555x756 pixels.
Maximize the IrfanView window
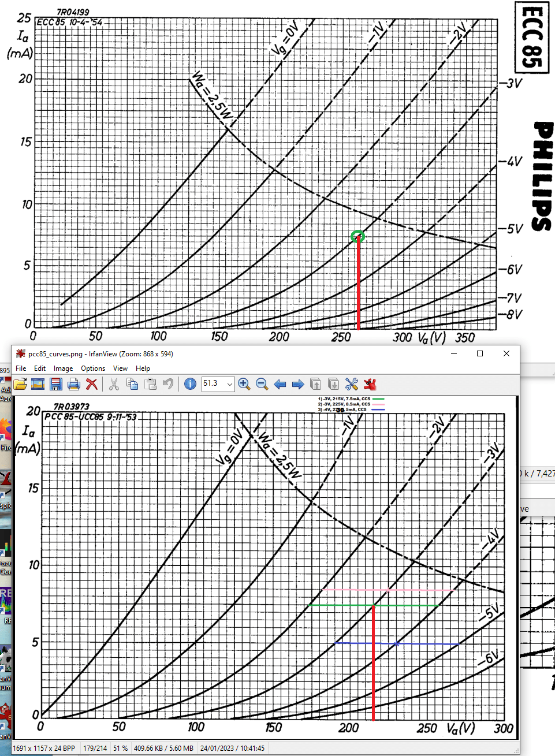(x=480, y=353)
